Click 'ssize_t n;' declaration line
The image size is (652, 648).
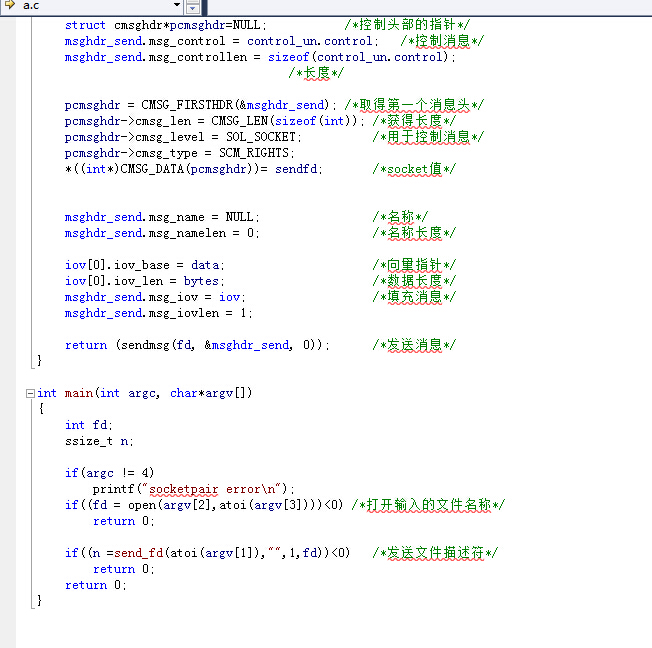[x=99, y=441]
